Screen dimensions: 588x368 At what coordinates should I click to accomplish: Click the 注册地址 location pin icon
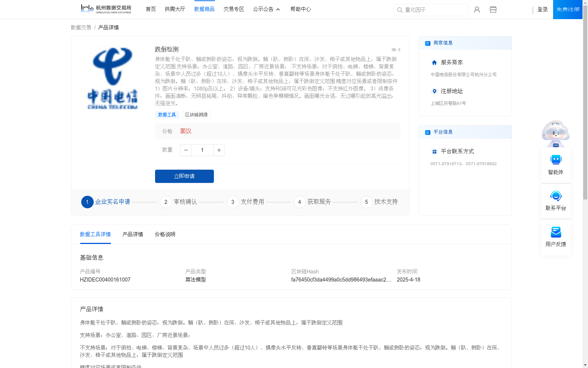tap(434, 91)
